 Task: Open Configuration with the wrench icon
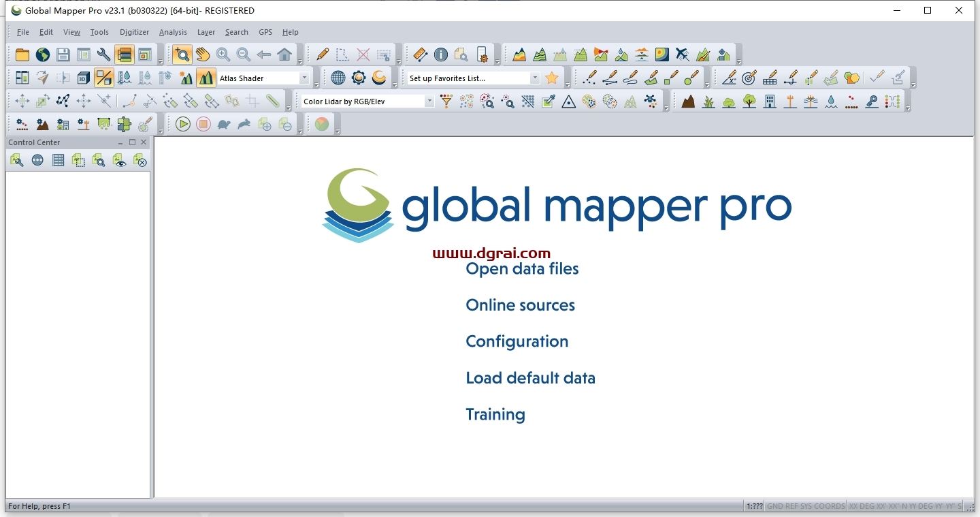[x=104, y=55]
